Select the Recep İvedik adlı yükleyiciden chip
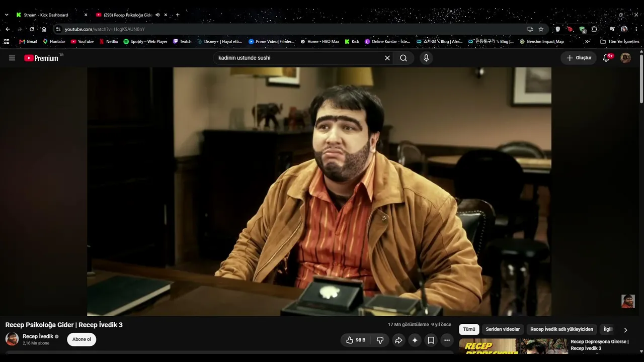This screenshot has height=362, width=644. (561, 329)
